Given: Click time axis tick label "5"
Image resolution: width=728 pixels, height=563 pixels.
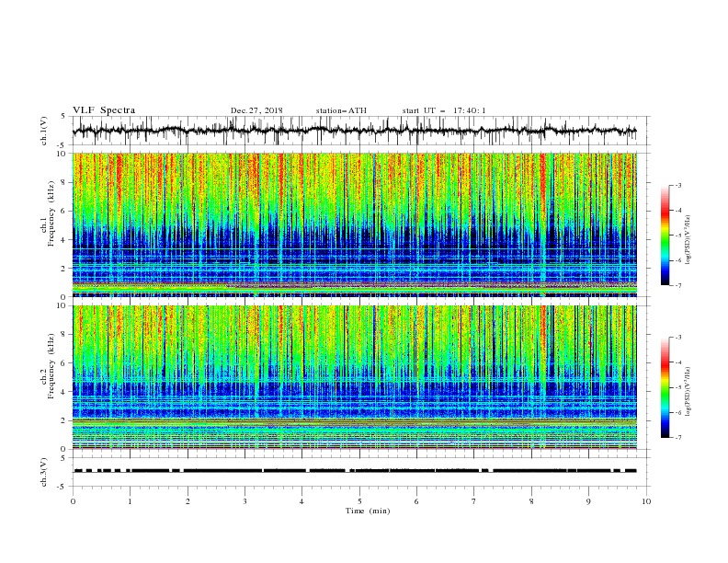Looking at the screenshot, I should pos(359,501).
